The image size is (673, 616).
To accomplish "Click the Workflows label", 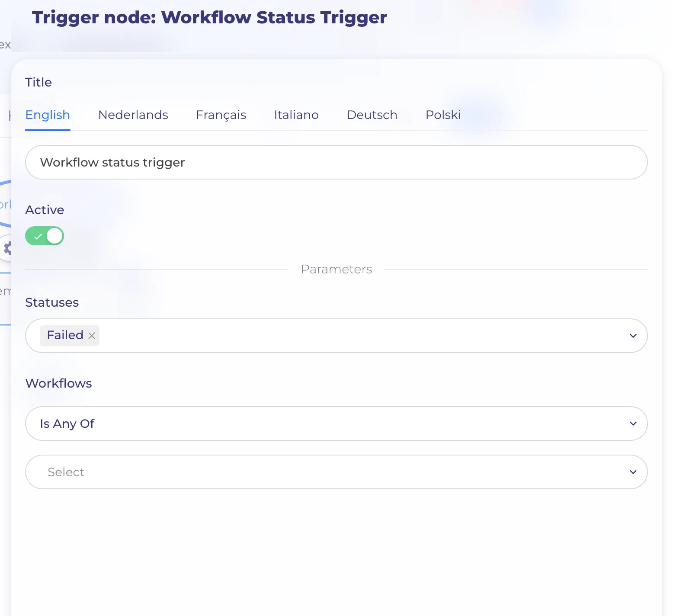I will coord(58,383).
